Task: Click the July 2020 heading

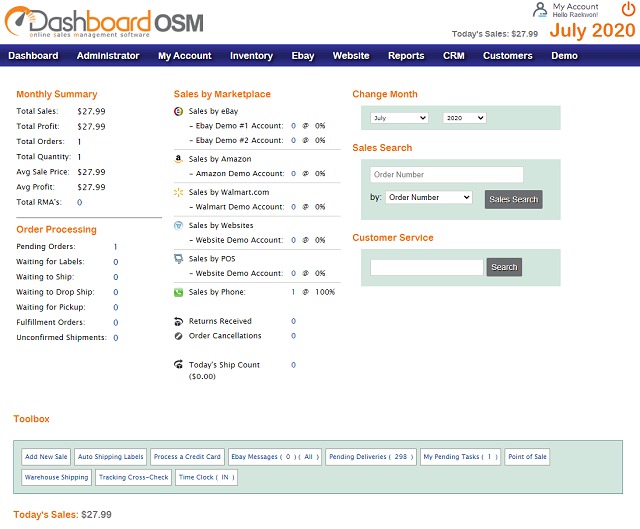Action: tap(592, 30)
